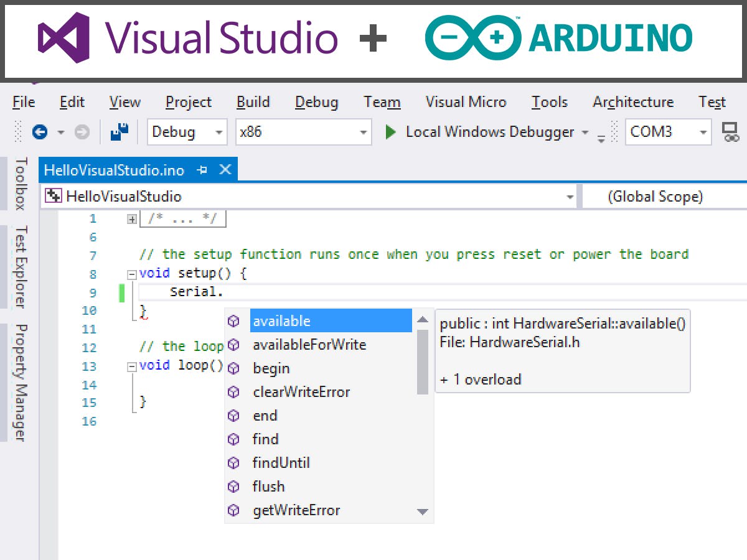Viewport: 747px width, 560px height.
Task: Open the Visual Micro menu
Action: 466,101
